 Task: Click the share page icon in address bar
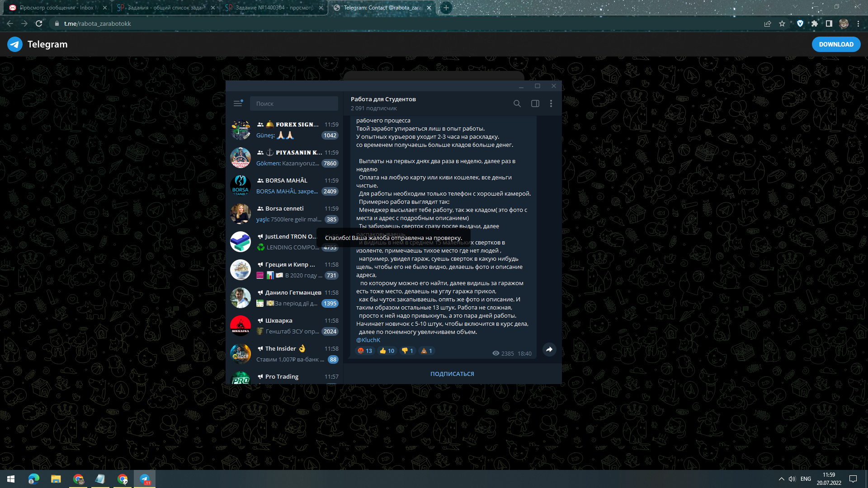click(x=768, y=23)
